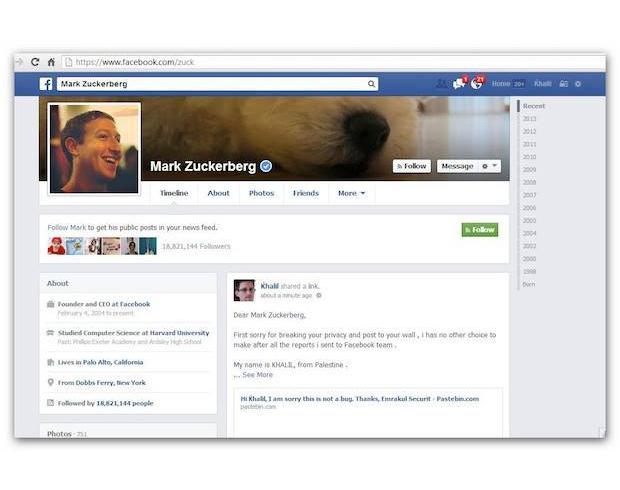Select the Timeline tab
The image size is (620, 490).
174,193
